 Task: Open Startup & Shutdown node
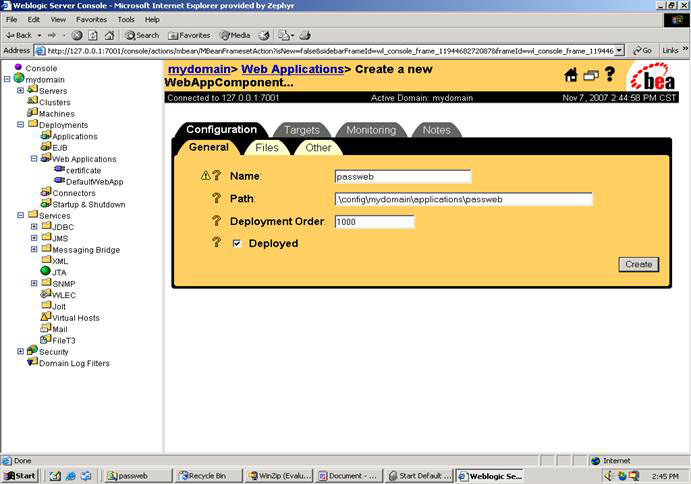pos(89,205)
